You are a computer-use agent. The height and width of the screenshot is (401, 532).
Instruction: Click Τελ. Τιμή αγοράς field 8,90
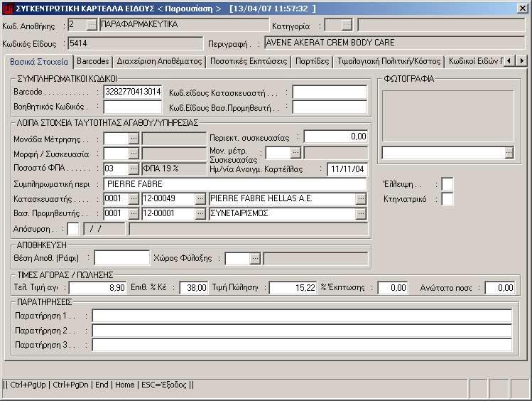pyautogui.click(x=98, y=288)
